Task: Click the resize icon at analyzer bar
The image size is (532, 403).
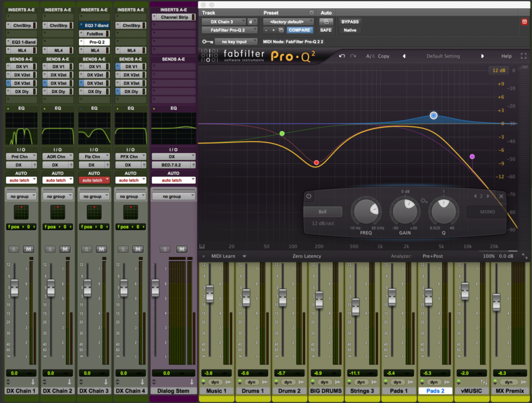Action: click(525, 256)
